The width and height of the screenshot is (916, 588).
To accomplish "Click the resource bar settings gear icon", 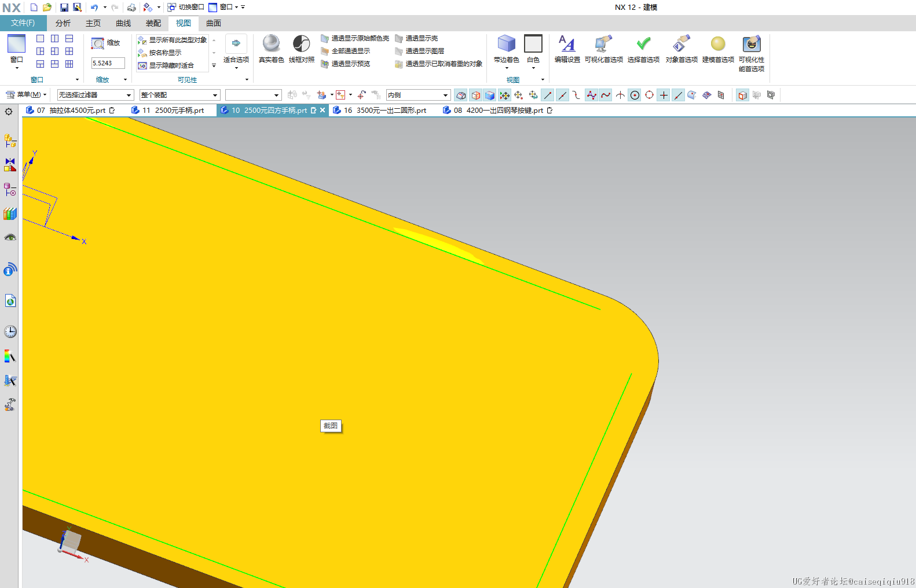I will (9, 112).
